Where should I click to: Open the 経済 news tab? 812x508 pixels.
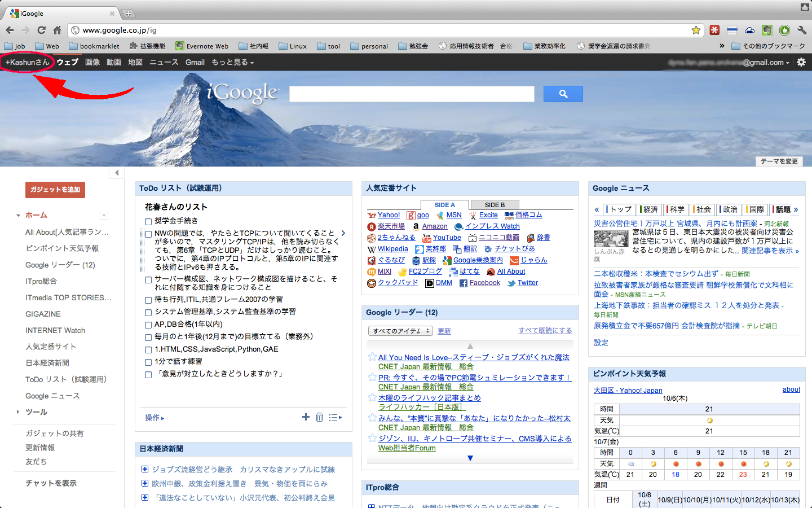click(648, 209)
